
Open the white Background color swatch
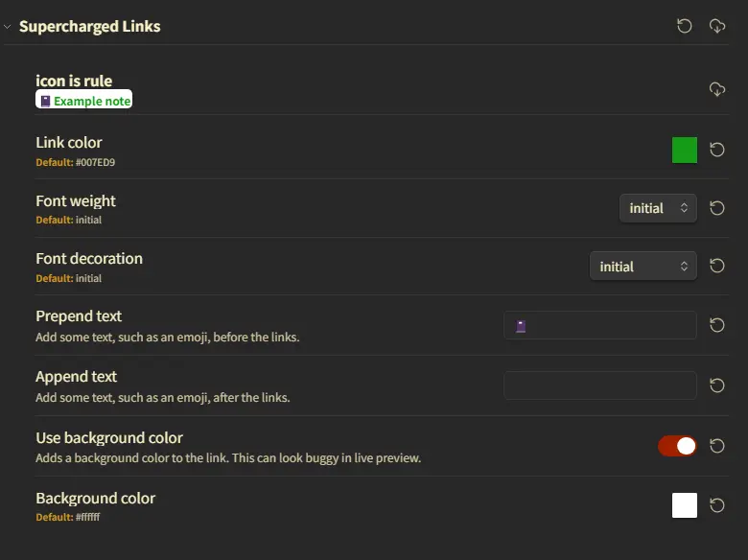tap(685, 505)
